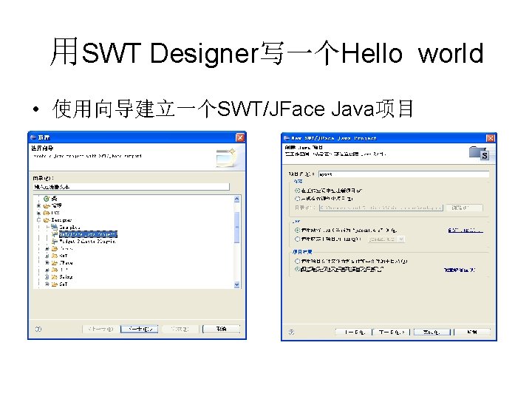Click the Browse button beside directory field
Viewport: 532px width, 399px height.
tap(464, 208)
